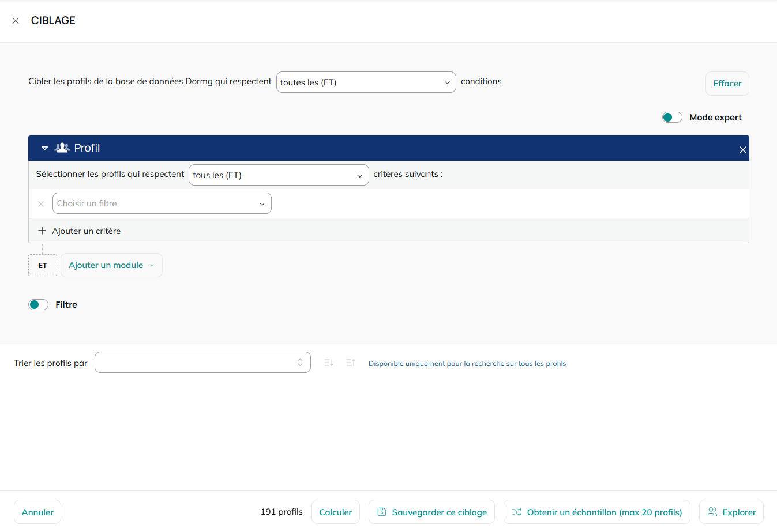Toggle the Filtre switch
The height and width of the screenshot is (532, 777).
pos(39,305)
